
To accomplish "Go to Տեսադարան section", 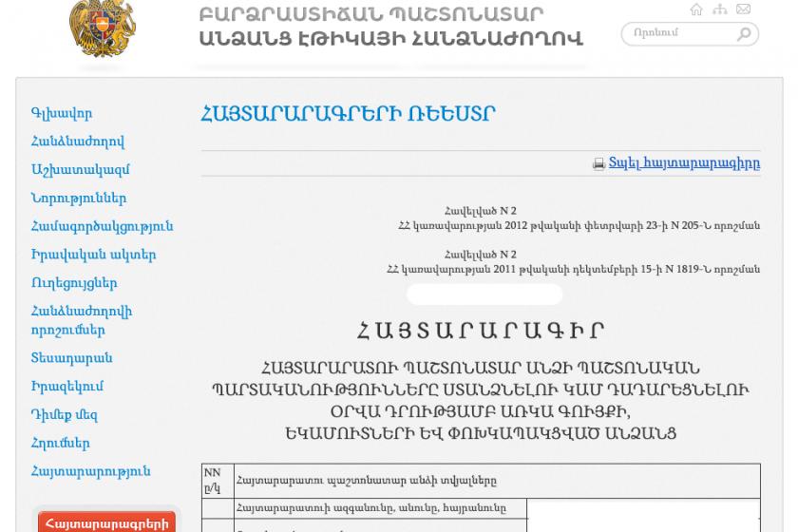I will click(x=72, y=358).
